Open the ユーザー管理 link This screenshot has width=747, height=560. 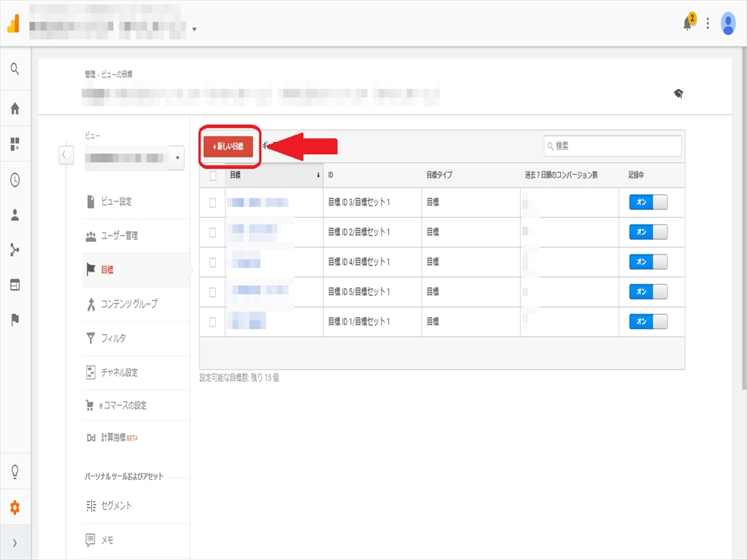[x=119, y=236]
